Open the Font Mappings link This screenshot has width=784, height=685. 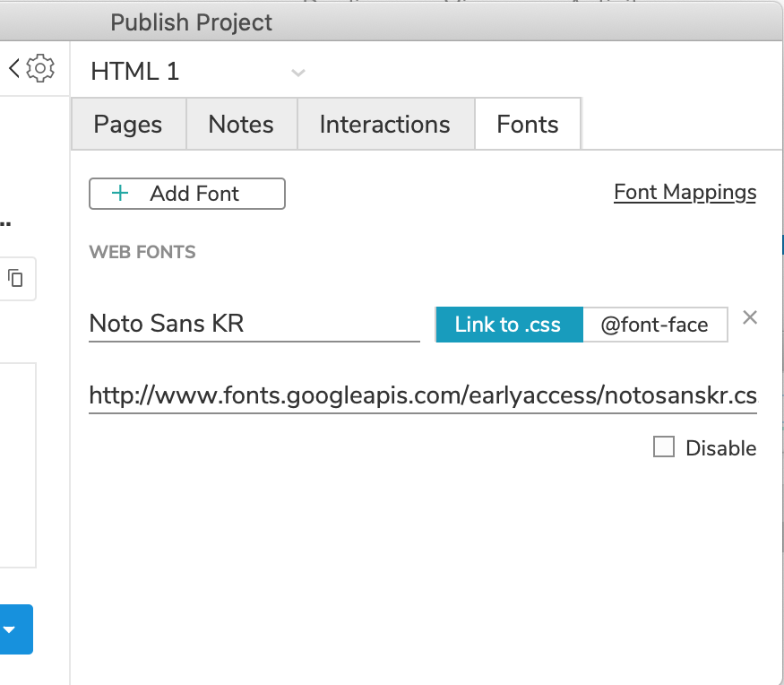click(685, 192)
